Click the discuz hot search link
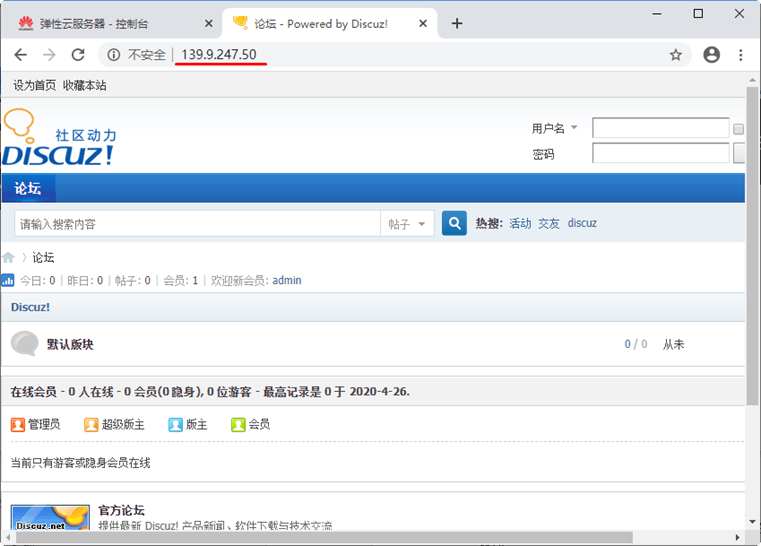 [x=582, y=223]
